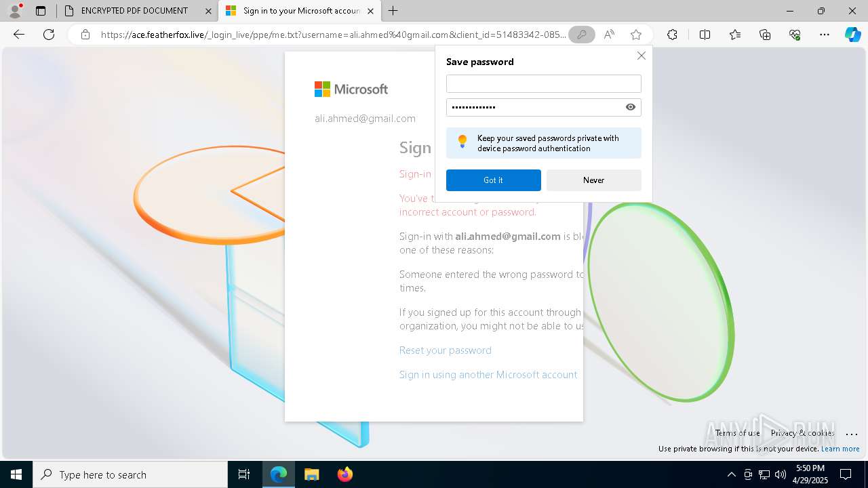
Task: Open Browser essentials heart icon
Action: (x=795, y=35)
